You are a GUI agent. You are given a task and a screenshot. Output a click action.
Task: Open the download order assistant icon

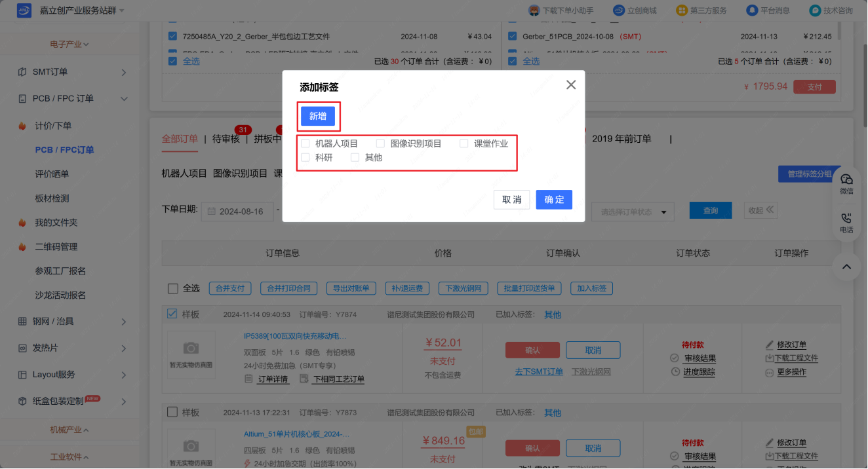point(534,10)
